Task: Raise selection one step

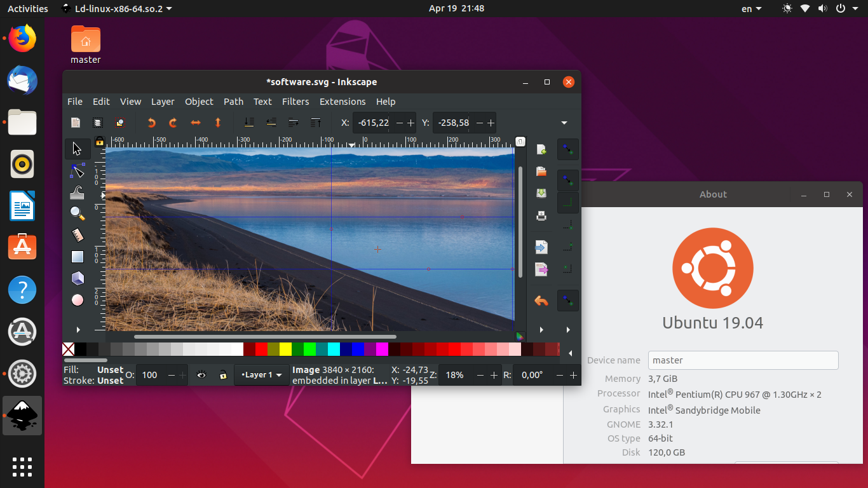Action: click(294, 123)
